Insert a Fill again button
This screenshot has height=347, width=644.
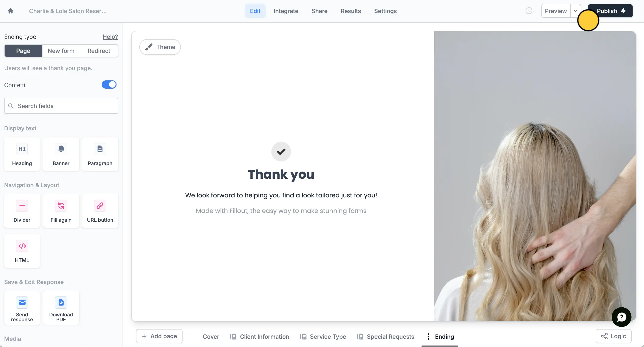tap(61, 211)
